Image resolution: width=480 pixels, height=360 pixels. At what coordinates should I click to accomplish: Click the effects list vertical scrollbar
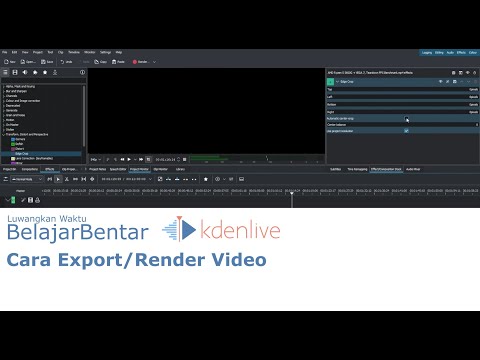coord(84,116)
